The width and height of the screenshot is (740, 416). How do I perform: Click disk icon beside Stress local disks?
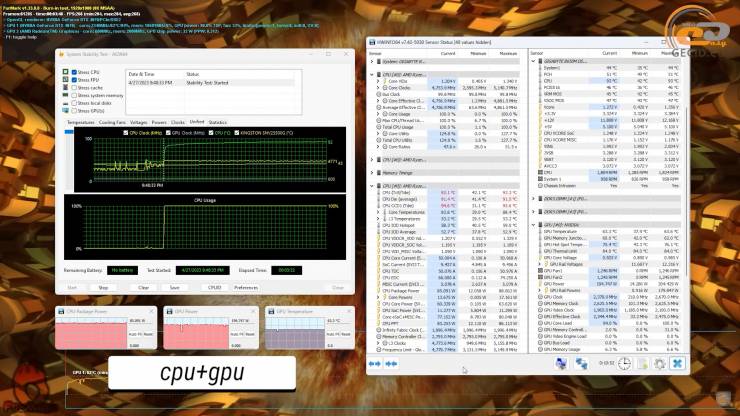point(66,103)
